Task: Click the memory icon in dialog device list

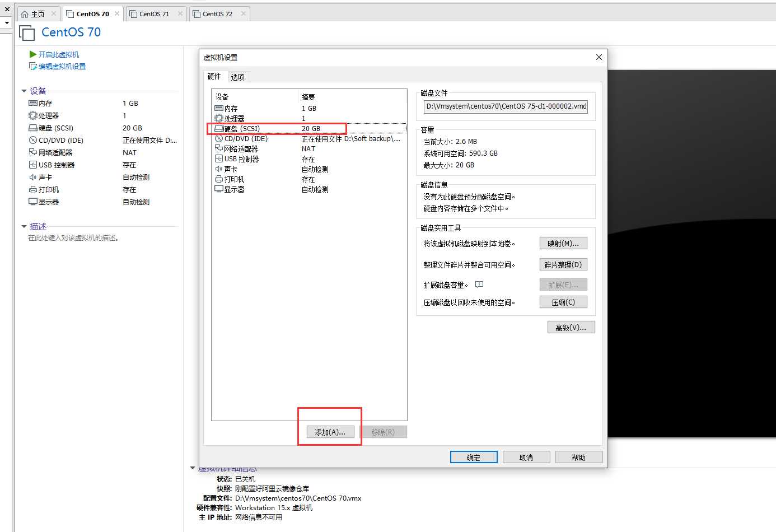Action: point(219,108)
